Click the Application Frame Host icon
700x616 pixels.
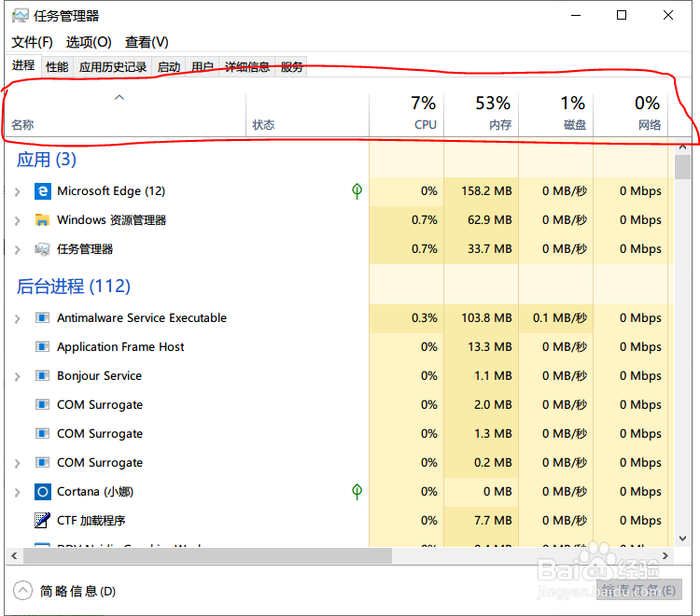[42, 347]
